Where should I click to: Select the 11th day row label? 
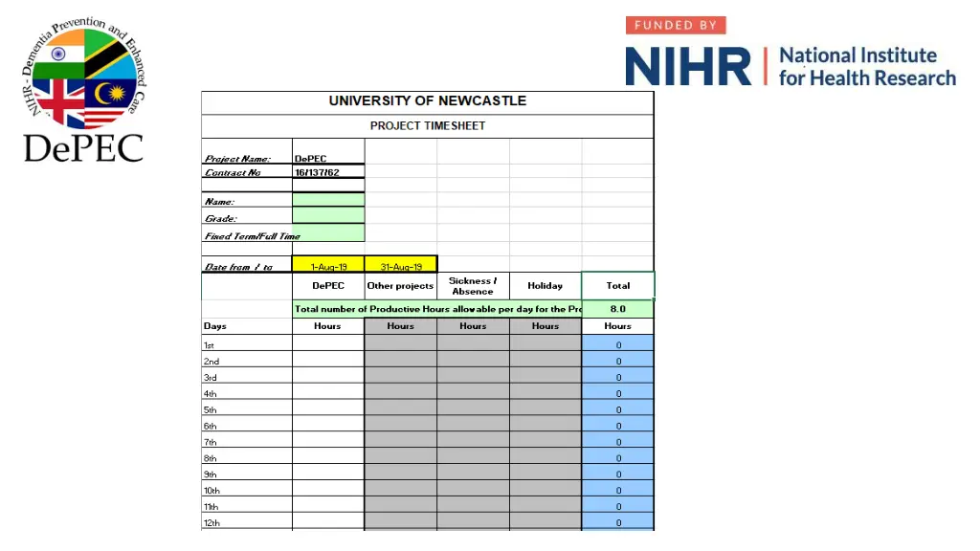click(212, 507)
